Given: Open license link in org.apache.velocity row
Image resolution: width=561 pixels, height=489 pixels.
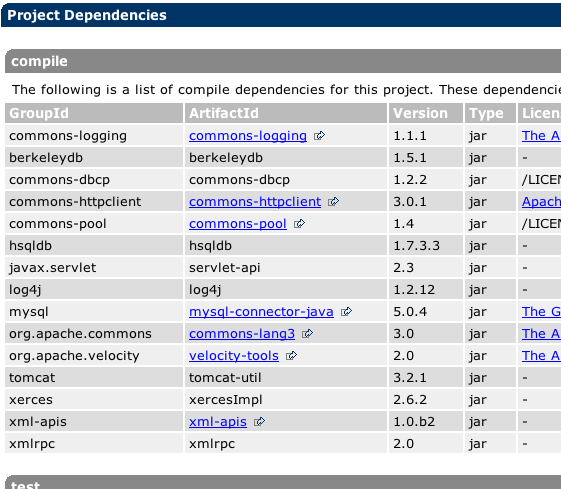Looking at the screenshot, I should coord(541,356).
